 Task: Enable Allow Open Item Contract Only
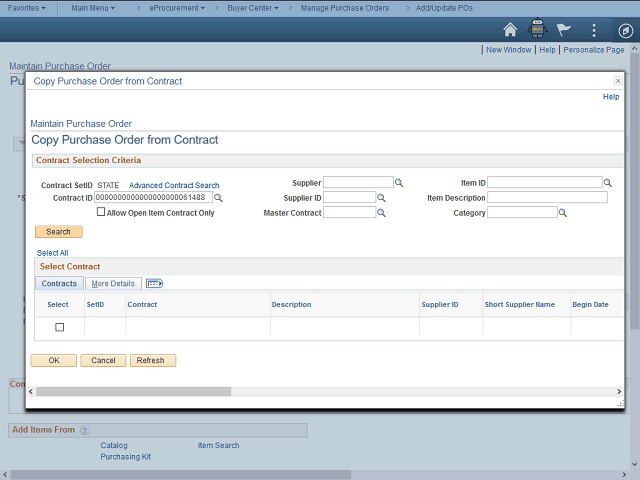tap(101, 212)
